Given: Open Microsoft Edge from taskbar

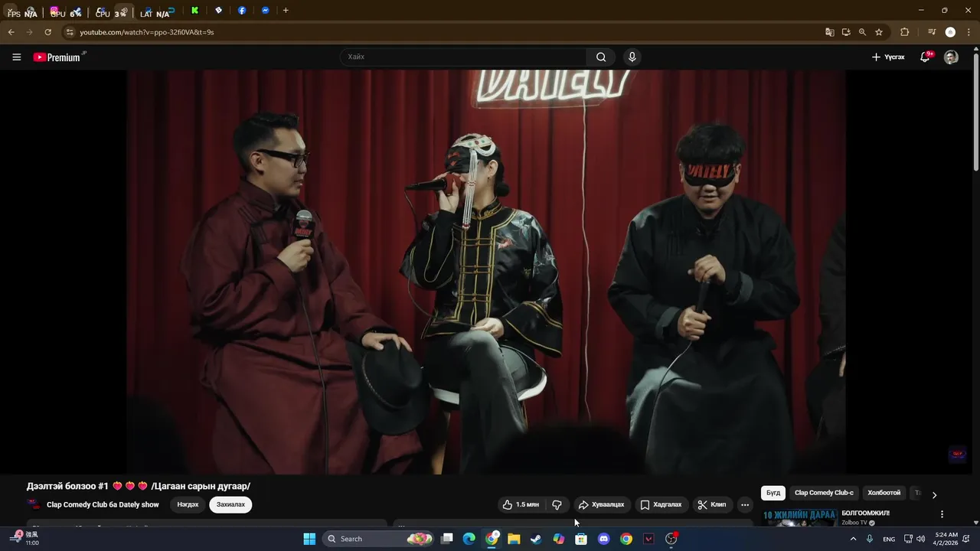Looking at the screenshot, I should pyautogui.click(x=469, y=539).
